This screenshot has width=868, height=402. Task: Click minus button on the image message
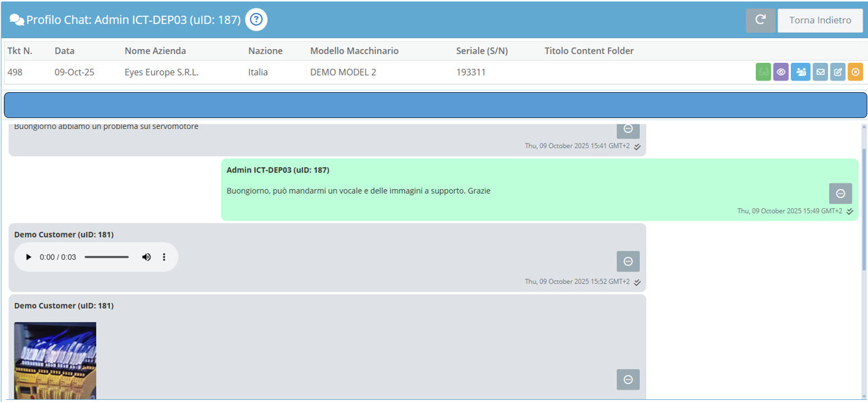pyautogui.click(x=628, y=379)
